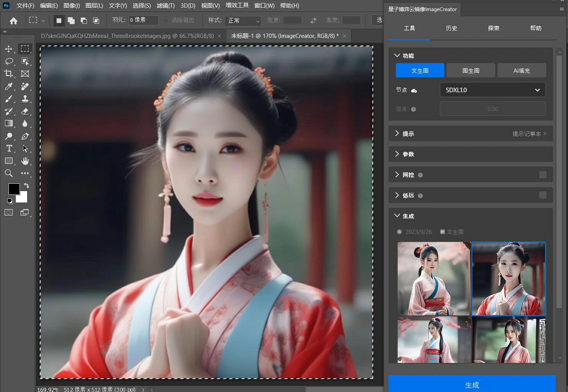This screenshot has height=392, width=568.
Task: Select the Spot Healing Brush tool
Action: click(25, 86)
